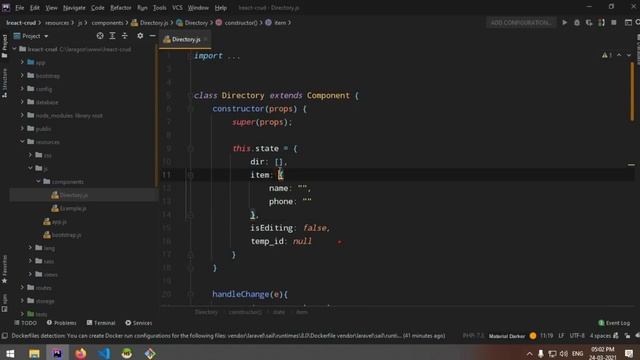Open the Navigate menu
640x360 pixels.
pyautogui.click(x=74, y=7)
